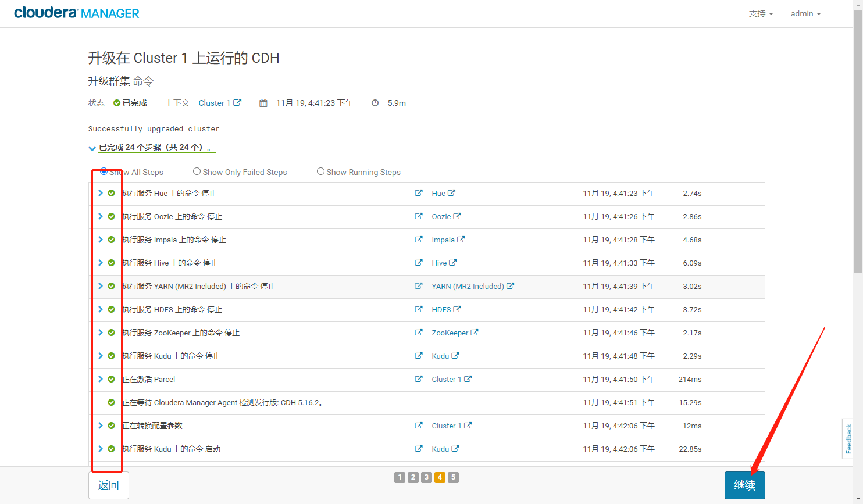Select Show All Steps radio button
Image resolution: width=863 pixels, height=504 pixels.
point(104,171)
